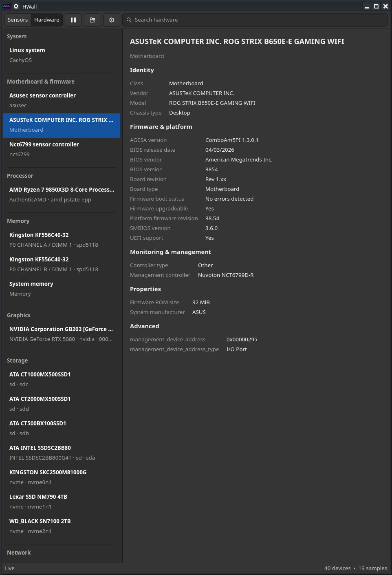The width and height of the screenshot is (392, 575).
Task: Click the Firmware ROM size 32 MiB value
Action: pyautogui.click(x=201, y=302)
